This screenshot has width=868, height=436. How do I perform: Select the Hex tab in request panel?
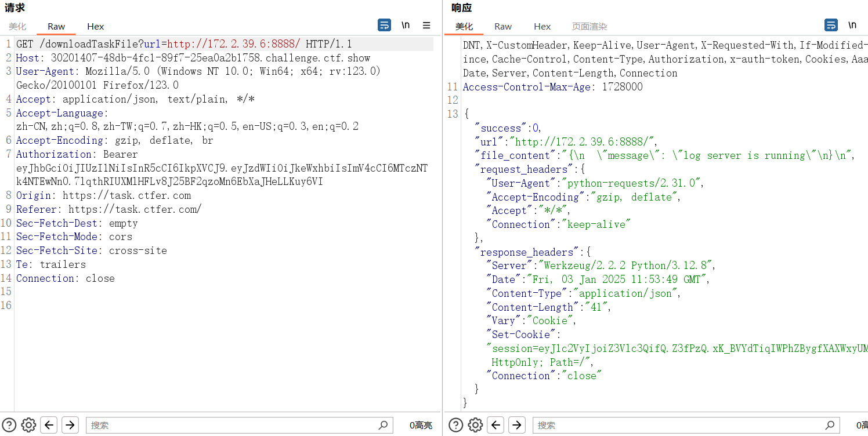(x=96, y=27)
